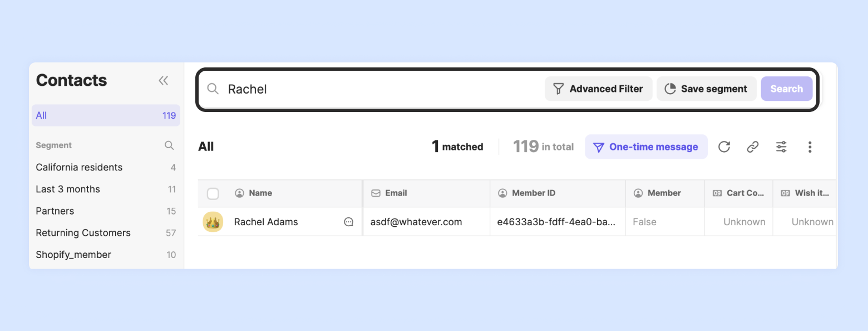Click the segment search magnifier icon

click(169, 145)
